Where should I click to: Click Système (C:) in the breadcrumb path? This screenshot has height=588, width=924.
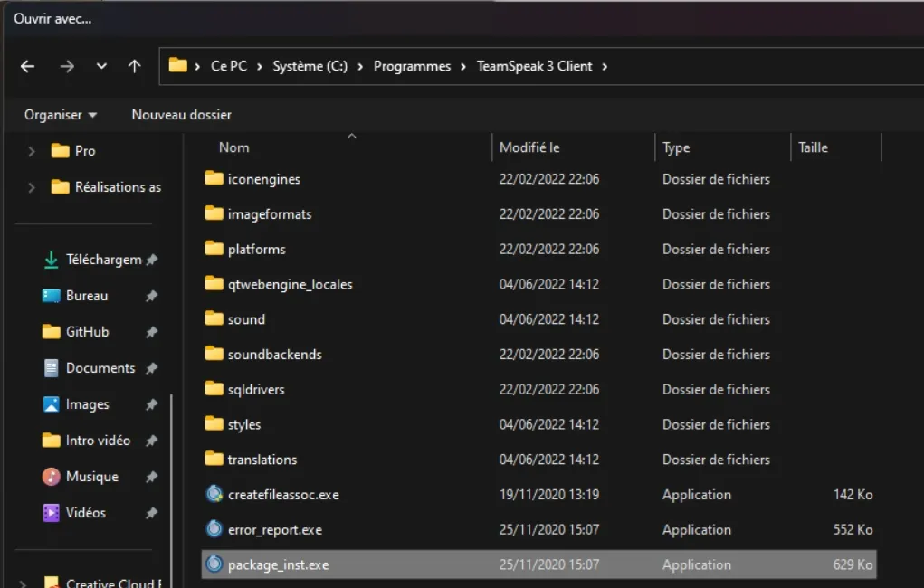pyautogui.click(x=310, y=66)
